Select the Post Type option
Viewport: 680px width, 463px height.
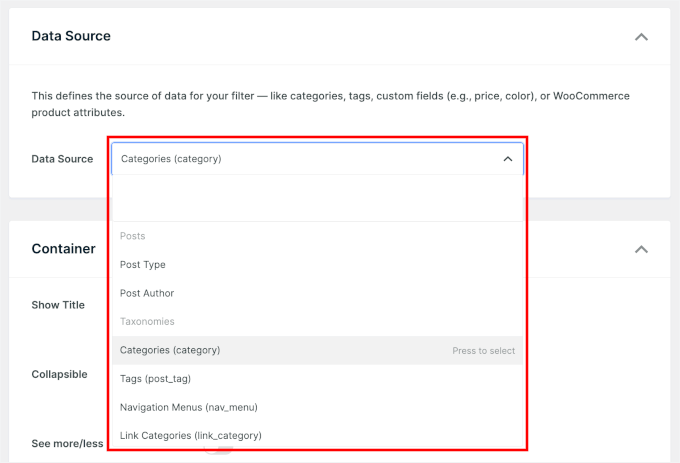317,264
